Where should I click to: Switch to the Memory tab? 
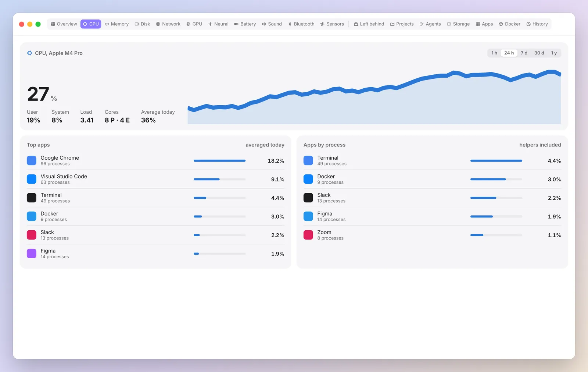pos(117,24)
